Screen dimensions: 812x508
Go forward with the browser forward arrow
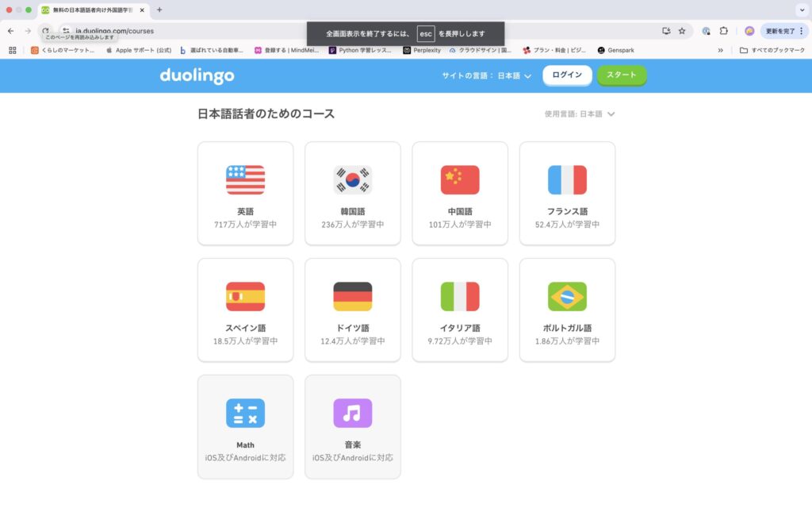click(x=28, y=31)
